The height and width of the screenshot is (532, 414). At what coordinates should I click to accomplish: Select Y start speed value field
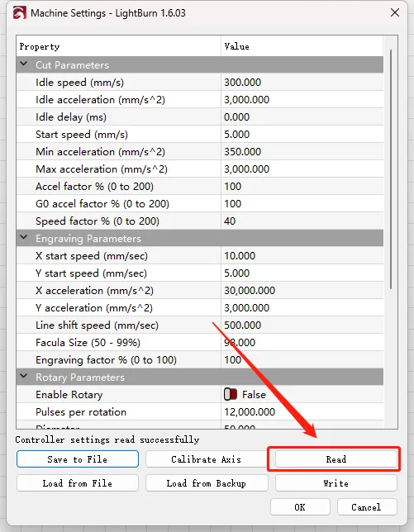[x=302, y=273]
